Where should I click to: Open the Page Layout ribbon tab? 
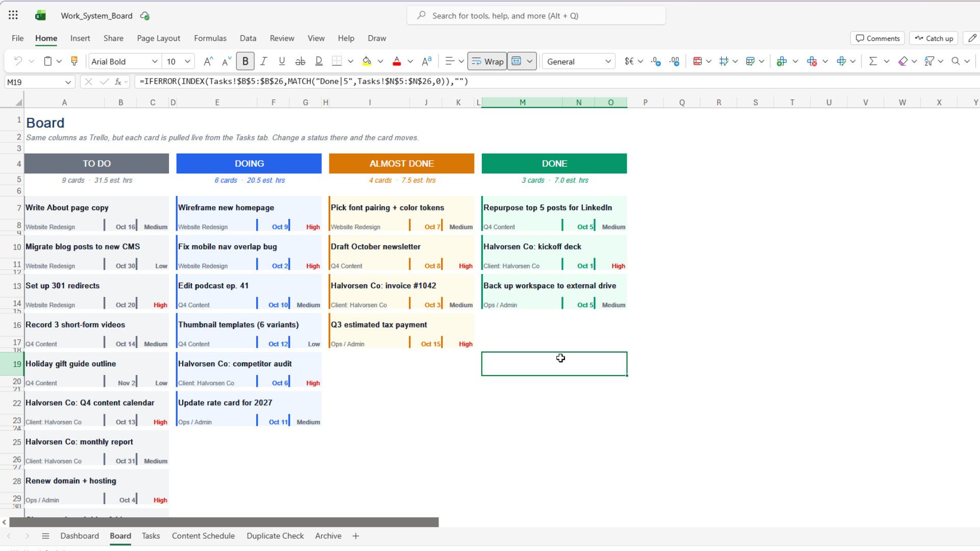pyautogui.click(x=158, y=38)
